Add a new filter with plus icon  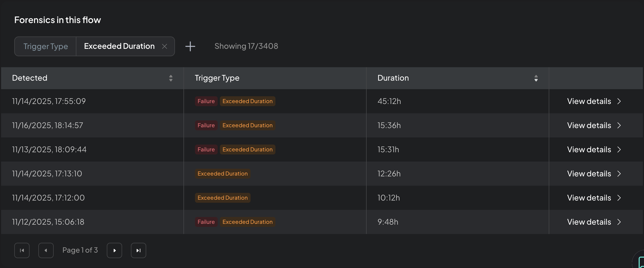coord(190,46)
